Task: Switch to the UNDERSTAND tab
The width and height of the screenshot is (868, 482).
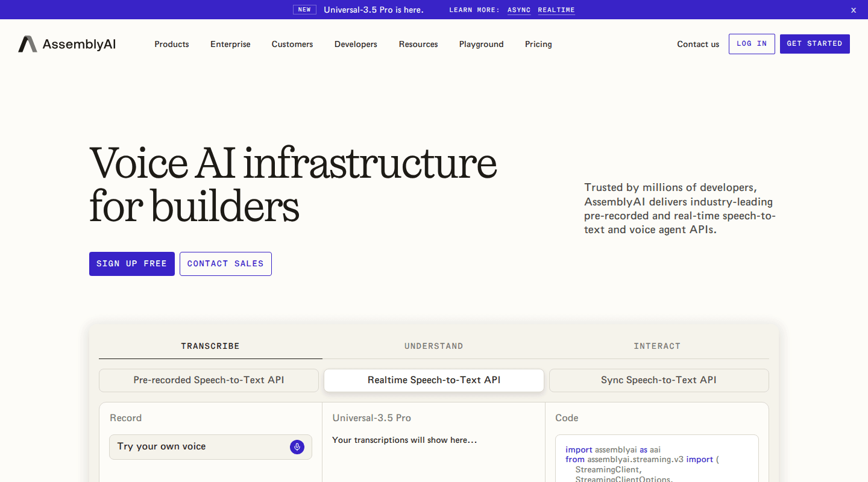Action: pos(434,346)
